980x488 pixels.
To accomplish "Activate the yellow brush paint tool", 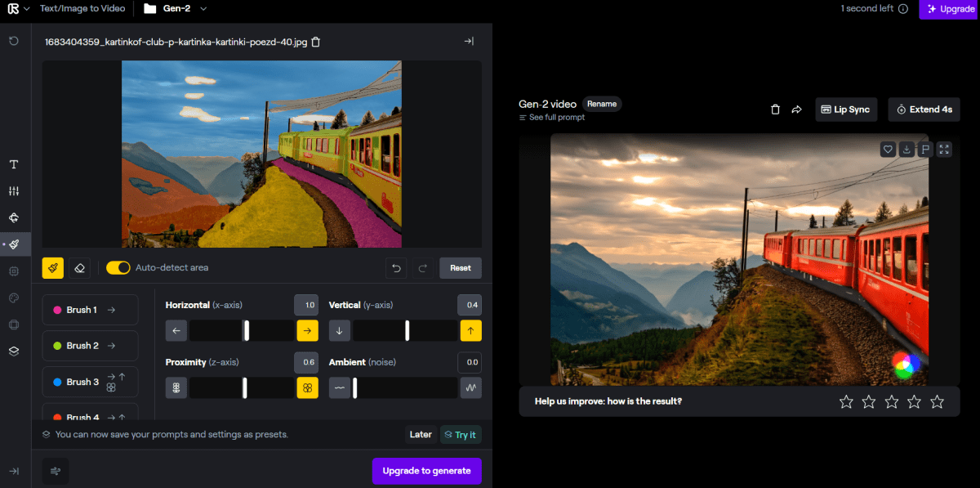I will coord(52,267).
